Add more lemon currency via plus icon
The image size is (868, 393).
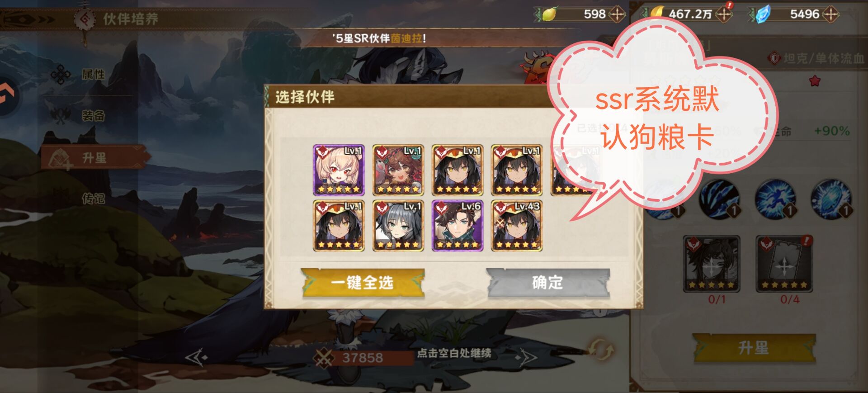click(617, 14)
